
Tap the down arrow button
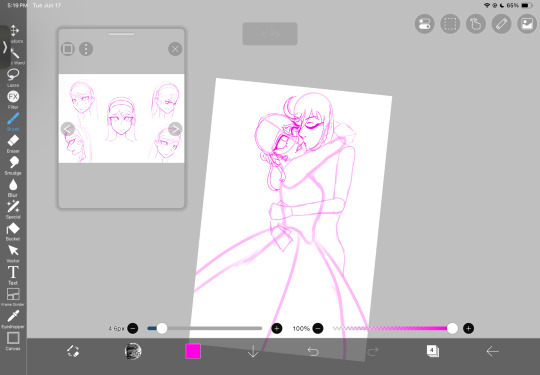click(253, 351)
